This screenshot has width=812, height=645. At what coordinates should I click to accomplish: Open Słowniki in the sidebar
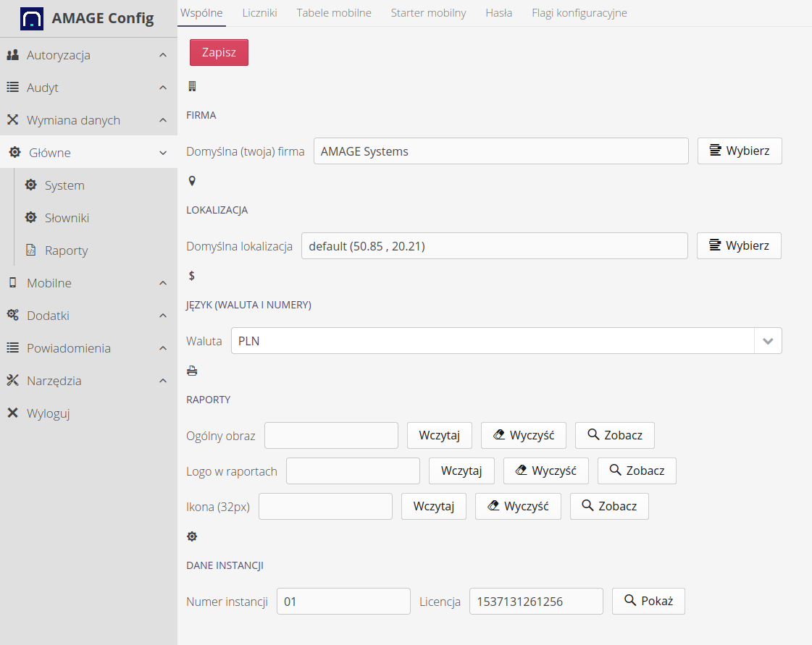click(67, 218)
